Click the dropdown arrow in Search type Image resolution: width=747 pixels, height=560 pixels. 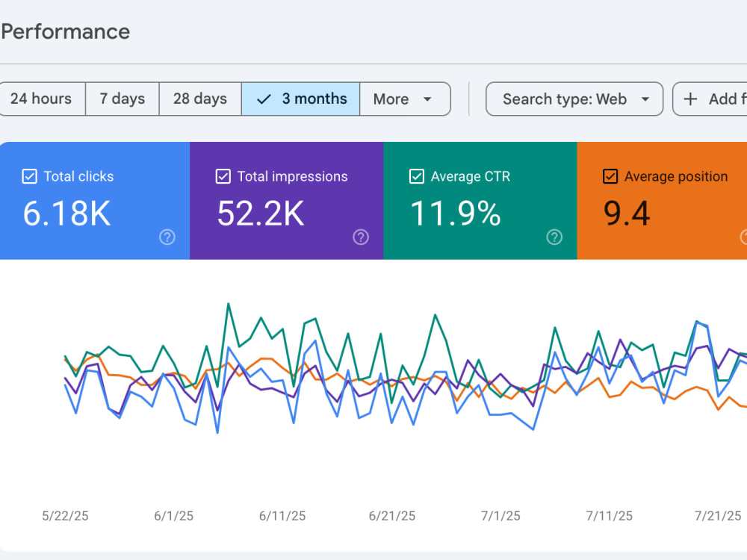pyautogui.click(x=645, y=99)
